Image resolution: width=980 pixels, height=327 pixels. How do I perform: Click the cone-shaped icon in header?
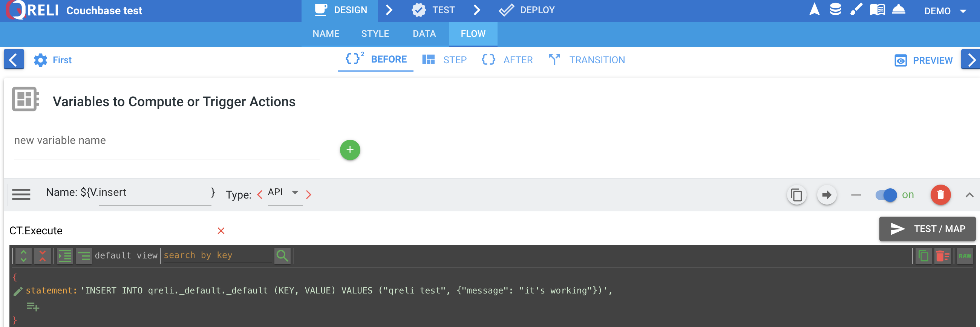pyautogui.click(x=814, y=9)
